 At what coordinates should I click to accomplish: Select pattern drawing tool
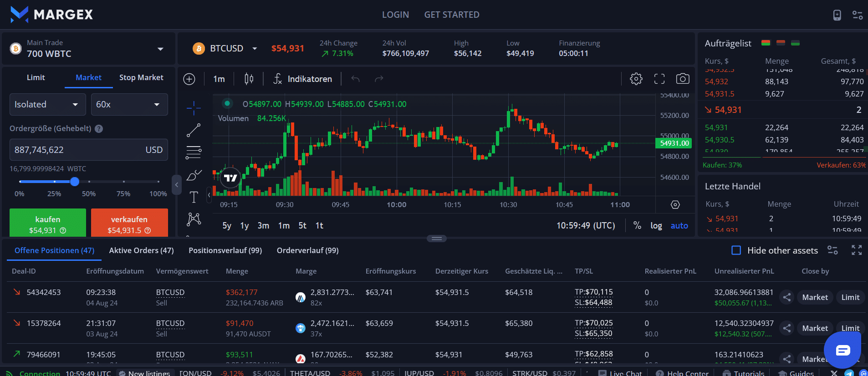pos(194,219)
